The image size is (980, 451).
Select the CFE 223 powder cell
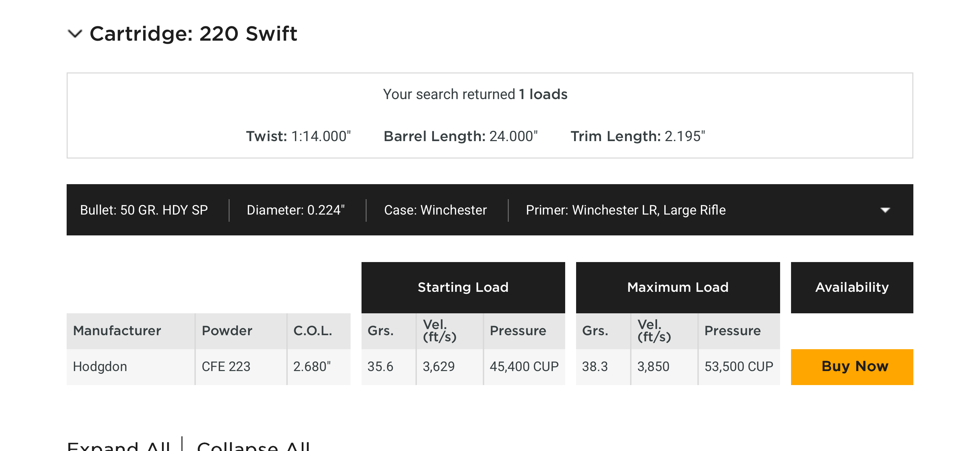tap(226, 367)
